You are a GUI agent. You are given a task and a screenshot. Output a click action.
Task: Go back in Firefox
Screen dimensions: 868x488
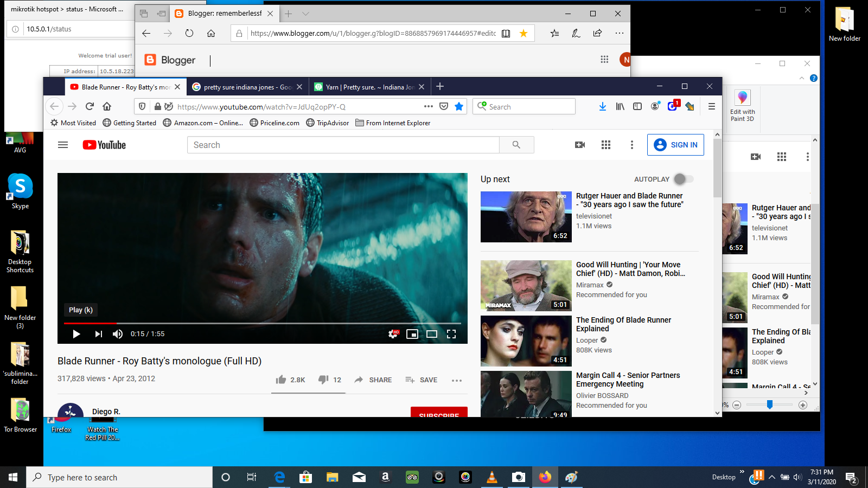[x=54, y=106]
